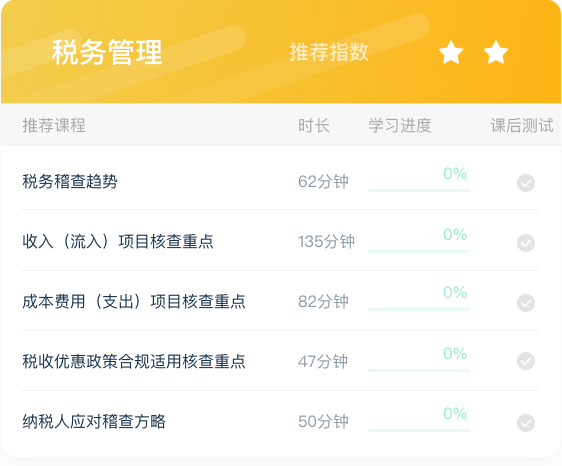This screenshot has height=466, width=562.
Task: Open the course 收入（流入）项目核查重点
Action: click(x=118, y=241)
